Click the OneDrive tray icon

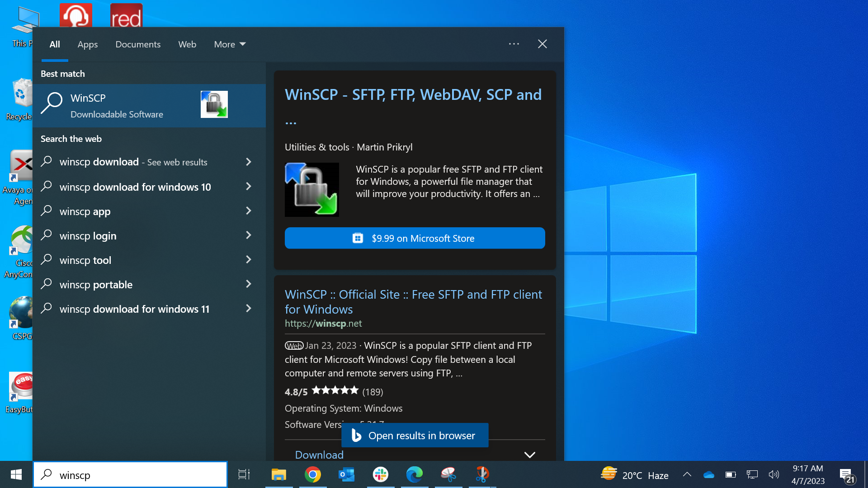click(x=708, y=474)
